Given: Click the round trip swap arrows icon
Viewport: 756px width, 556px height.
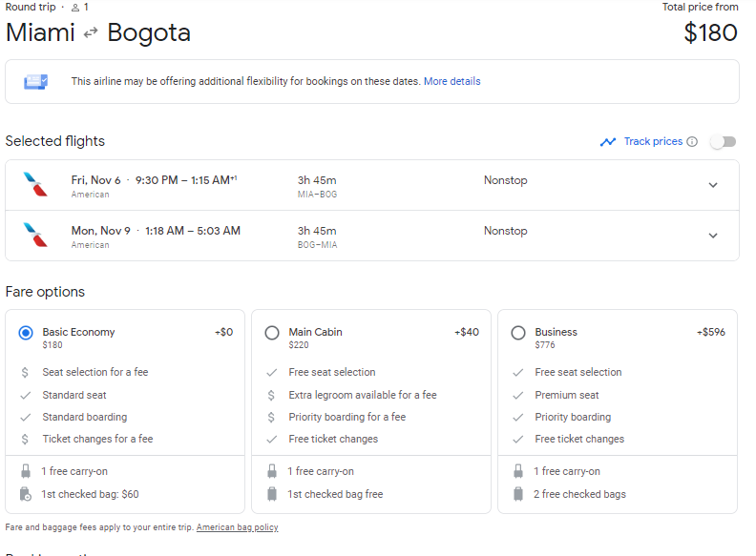Looking at the screenshot, I should point(91,33).
